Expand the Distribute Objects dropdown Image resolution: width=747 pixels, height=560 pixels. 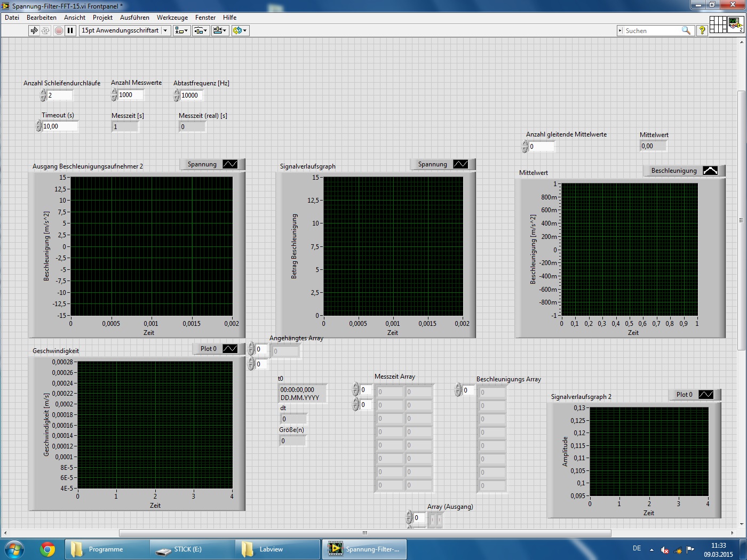201,30
